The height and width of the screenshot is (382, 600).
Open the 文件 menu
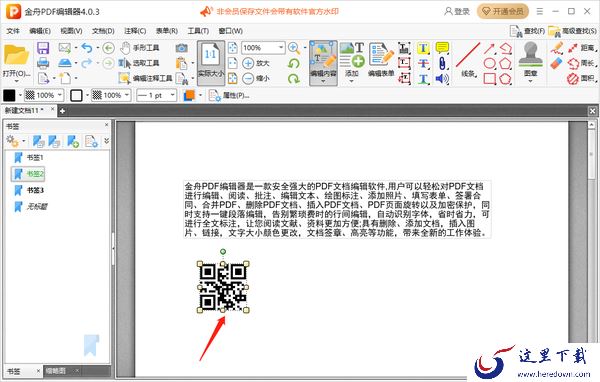[13, 31]
